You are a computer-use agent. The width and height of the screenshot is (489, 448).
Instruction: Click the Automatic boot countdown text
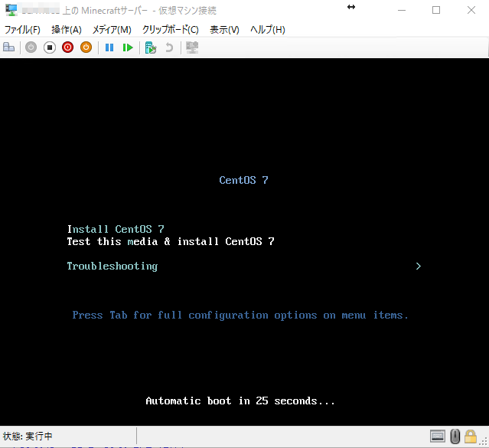[240, 401]
